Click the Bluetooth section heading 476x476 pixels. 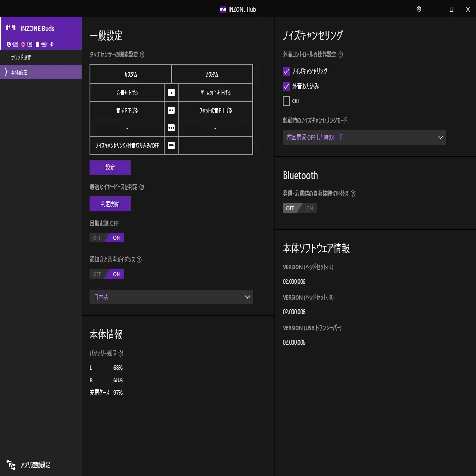[300, 175]
